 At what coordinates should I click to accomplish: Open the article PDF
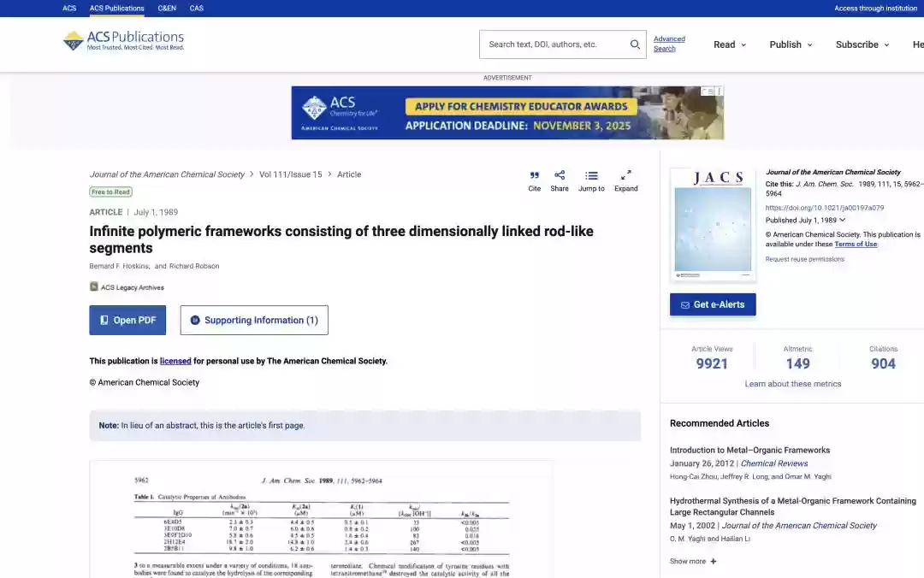pyautogui.click(x=127, y=321)
